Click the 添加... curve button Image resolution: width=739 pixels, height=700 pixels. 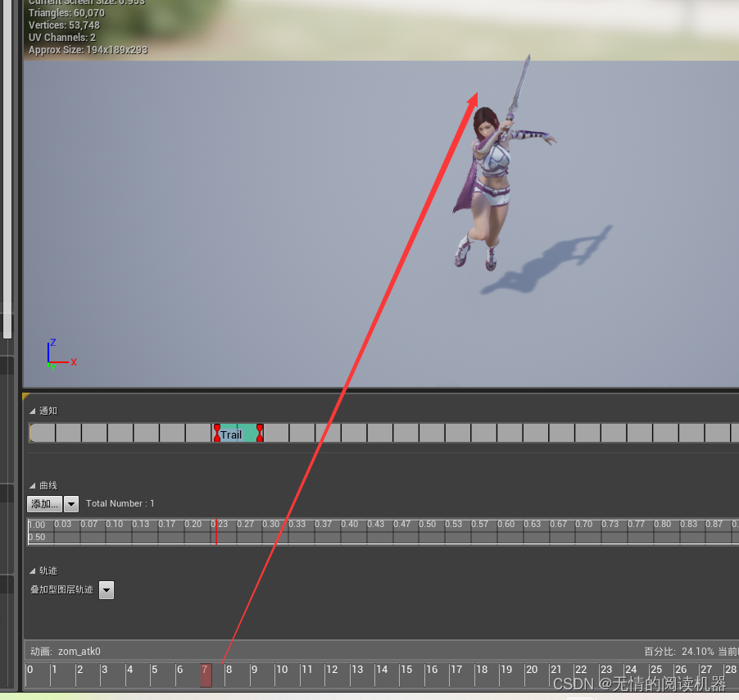(44, 504)
